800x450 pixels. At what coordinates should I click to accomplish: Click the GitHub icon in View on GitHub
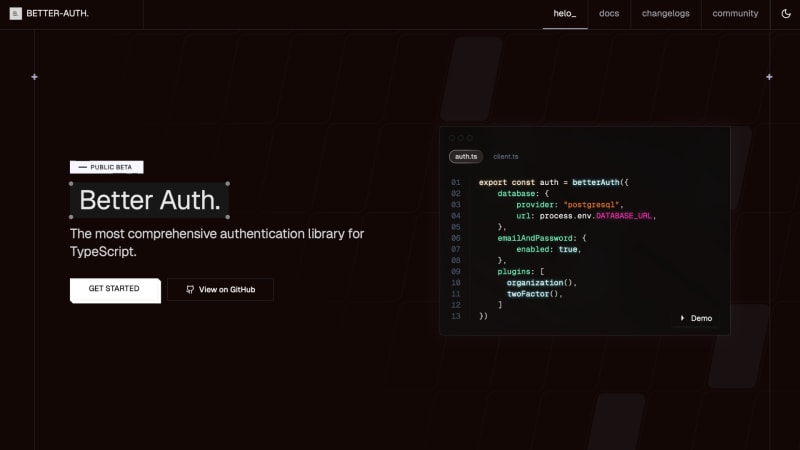(190, 290)
